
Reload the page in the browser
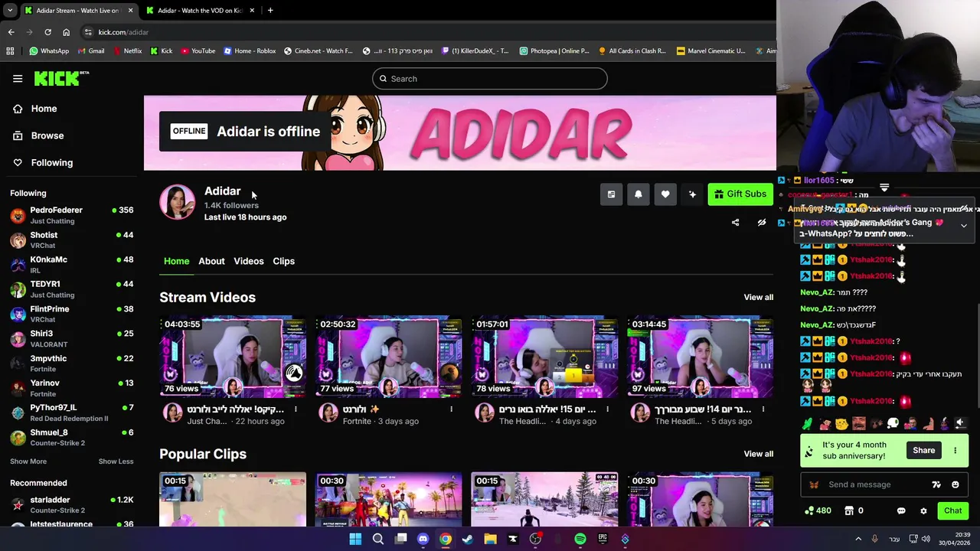47,32
